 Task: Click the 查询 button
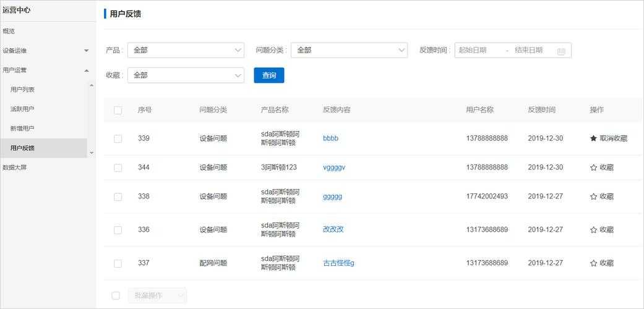pos(269,75)
